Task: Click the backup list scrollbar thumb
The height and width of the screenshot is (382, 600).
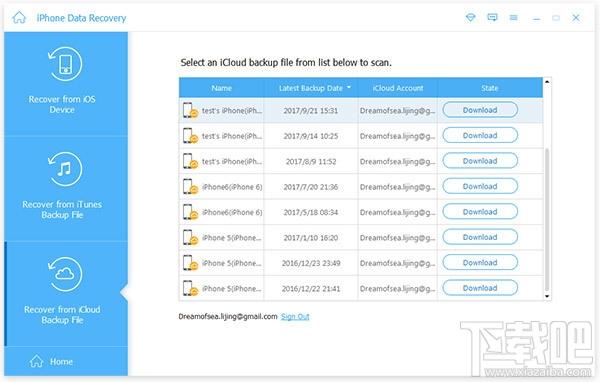Action: click(547, 219)
